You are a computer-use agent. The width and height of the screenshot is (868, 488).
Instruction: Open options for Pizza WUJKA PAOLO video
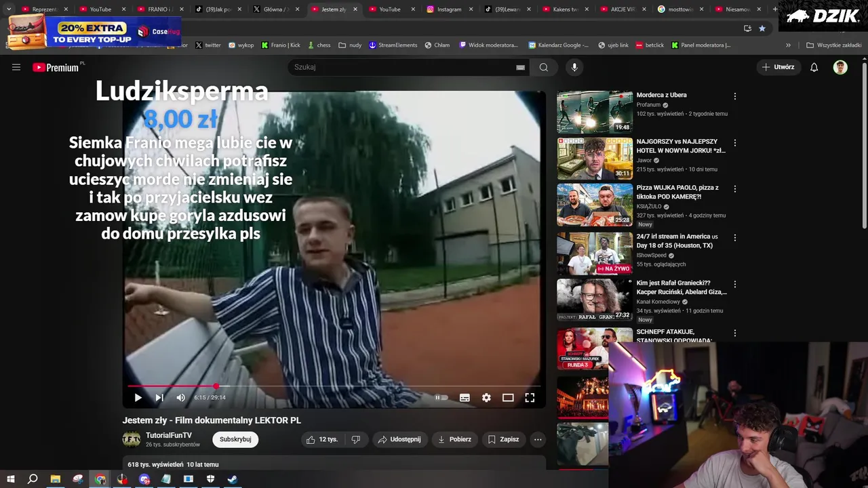click(734, 189)
